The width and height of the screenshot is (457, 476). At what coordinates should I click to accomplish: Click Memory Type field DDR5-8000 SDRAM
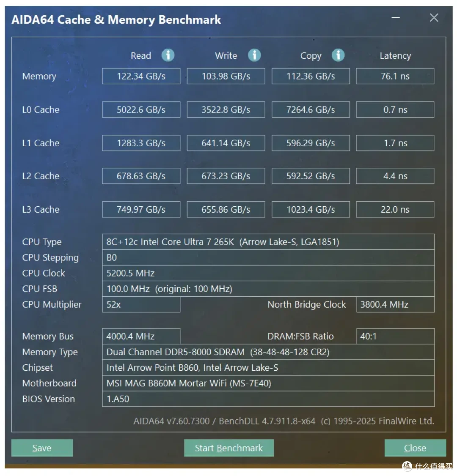[x=268, y=352]
